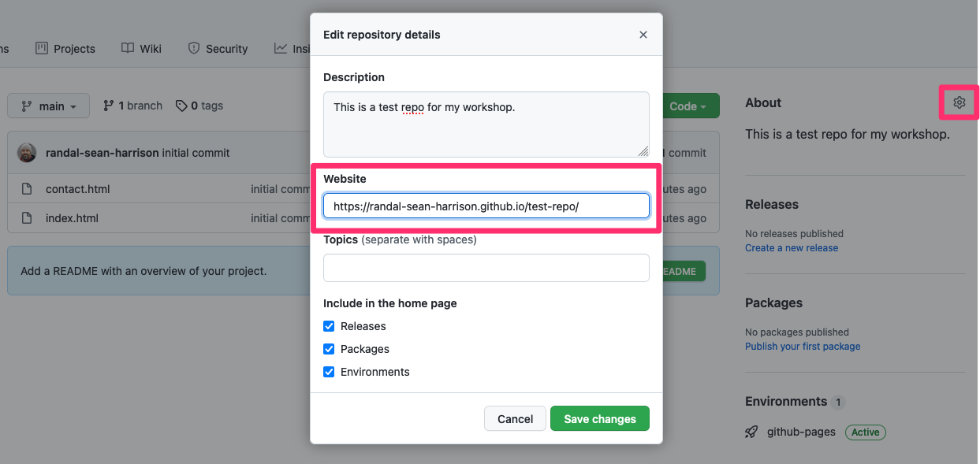Click the Save changes button
This screenshot has height=464, width=980.
(x=599, y=419)
